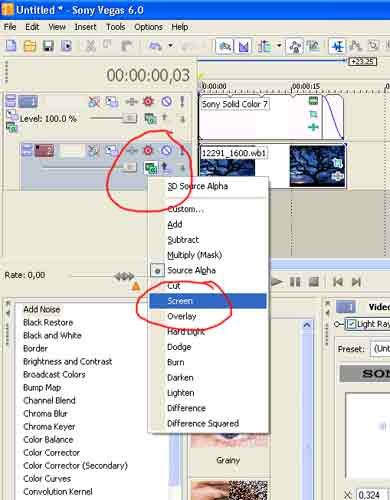Open the Tools menu
Image resolution: width=390 pixels, height=500 pixels.
115,27
